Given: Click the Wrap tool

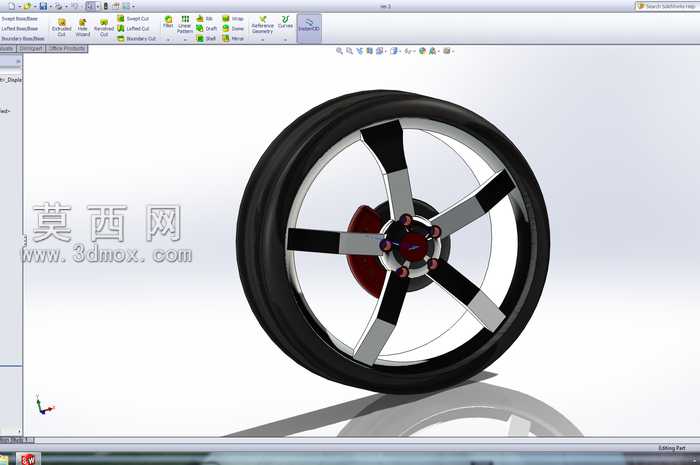Looking at the screenshot, I should click(233, 19).
